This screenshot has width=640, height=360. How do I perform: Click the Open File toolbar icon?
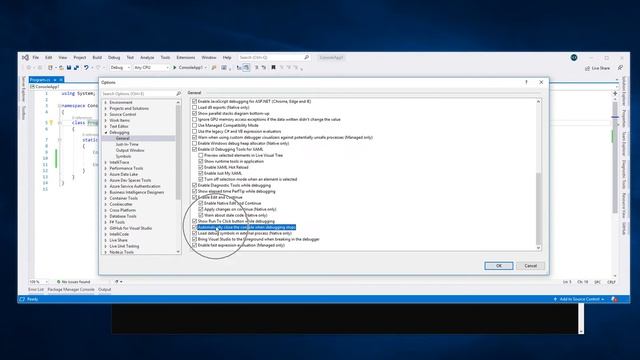(x=61, y=67)
